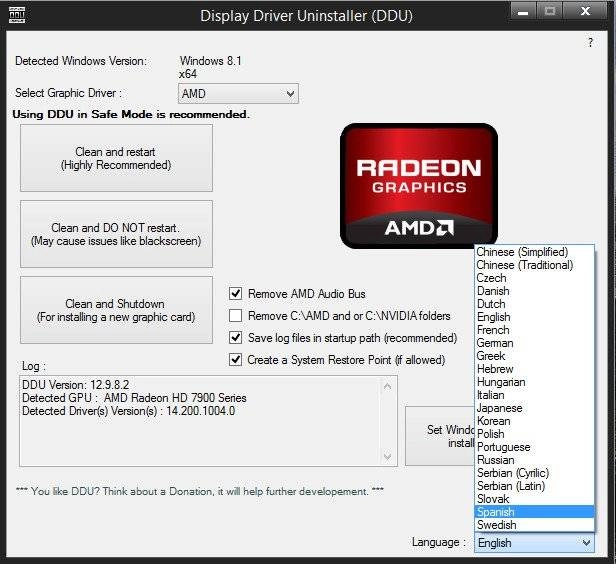Choose Hungarian language option
Screen dimensions: 616x564
pos(534,382)
